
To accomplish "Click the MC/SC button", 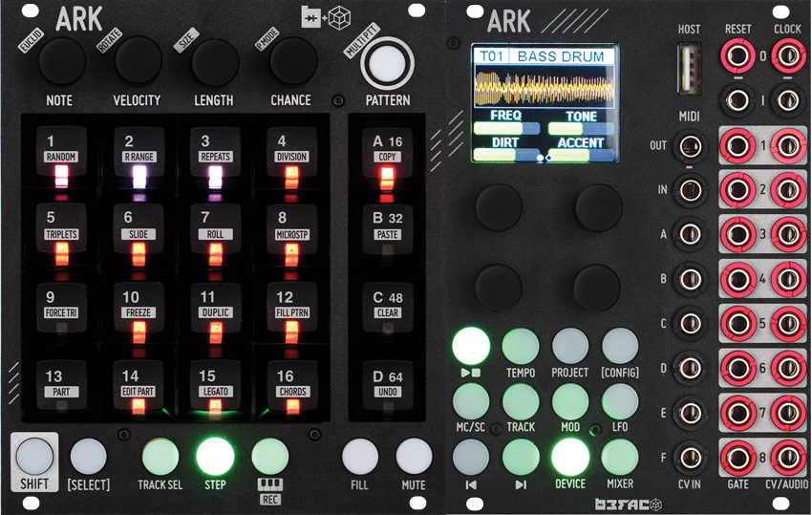I will coord(471,401).
